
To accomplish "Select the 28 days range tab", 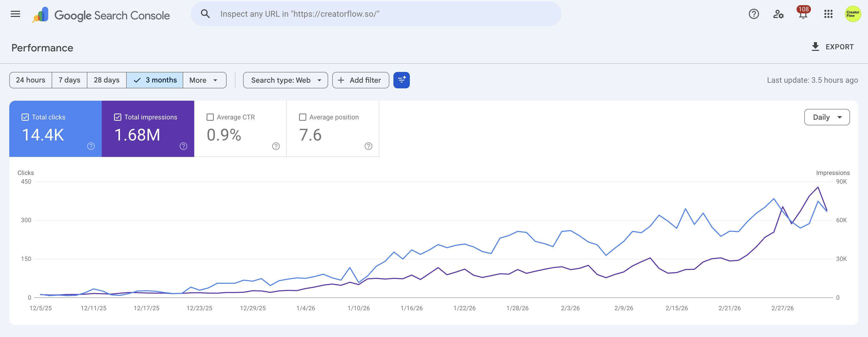I will pyautogui.click(x=106, y=80).
